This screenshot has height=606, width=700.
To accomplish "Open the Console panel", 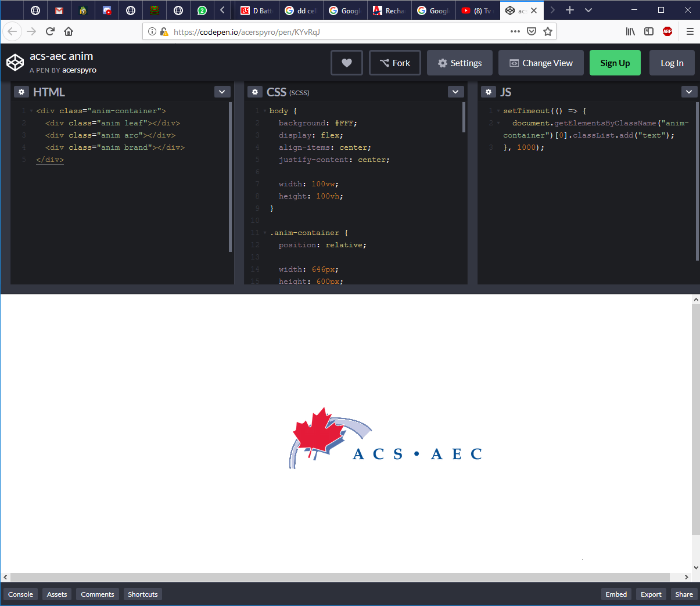I will tap(20, 594).
